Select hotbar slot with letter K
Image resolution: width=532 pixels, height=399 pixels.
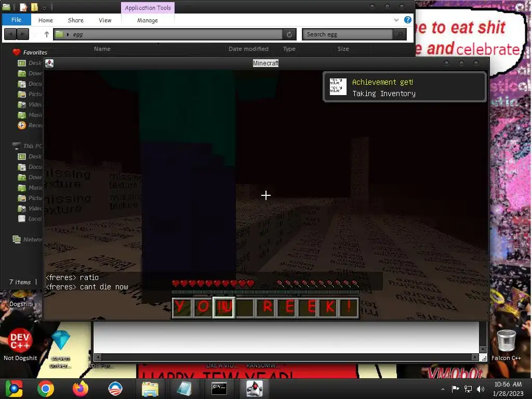pyautogui.click(x=329, y=308)
